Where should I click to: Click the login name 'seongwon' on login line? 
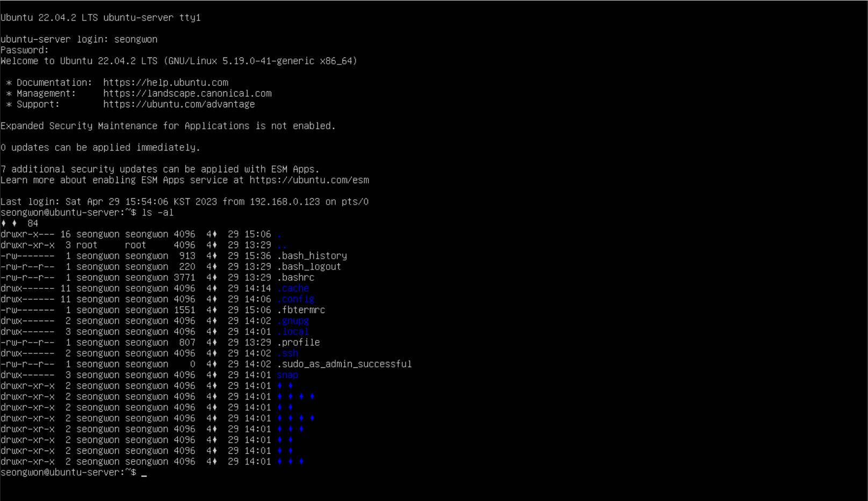coord(136,39)
